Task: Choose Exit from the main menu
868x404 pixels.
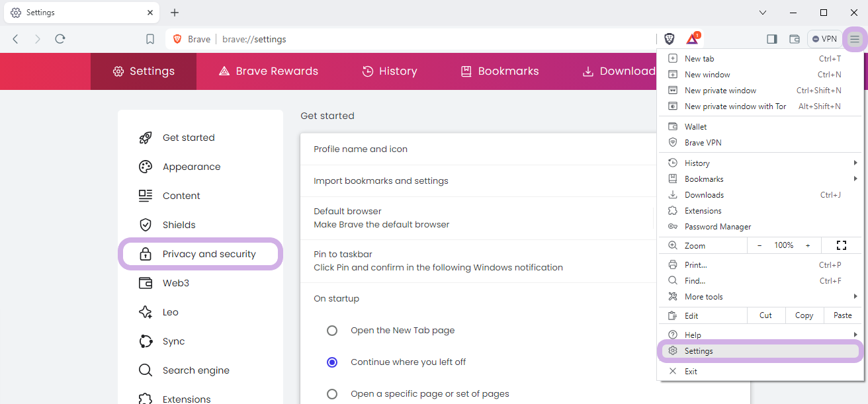Action: [760, 372]
